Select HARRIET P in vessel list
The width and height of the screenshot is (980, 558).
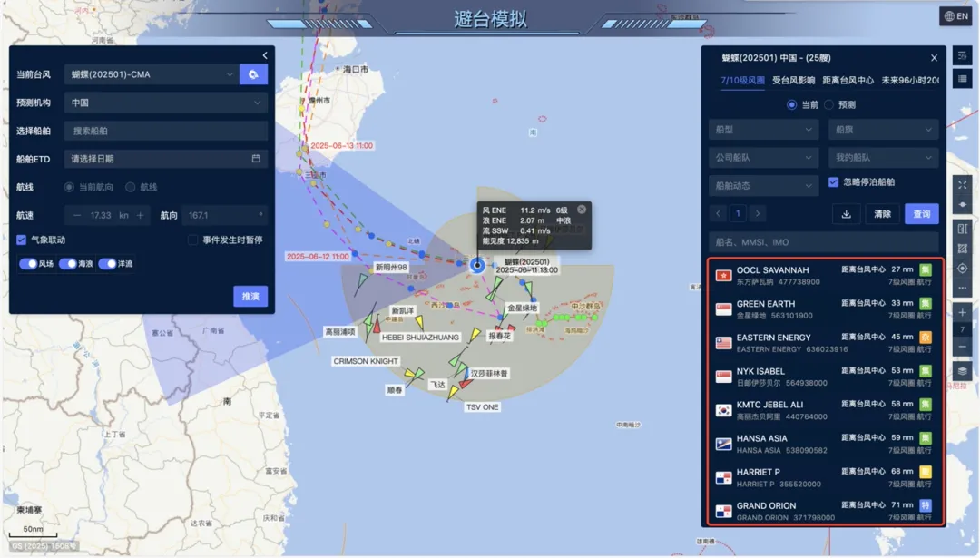[825, 478]
